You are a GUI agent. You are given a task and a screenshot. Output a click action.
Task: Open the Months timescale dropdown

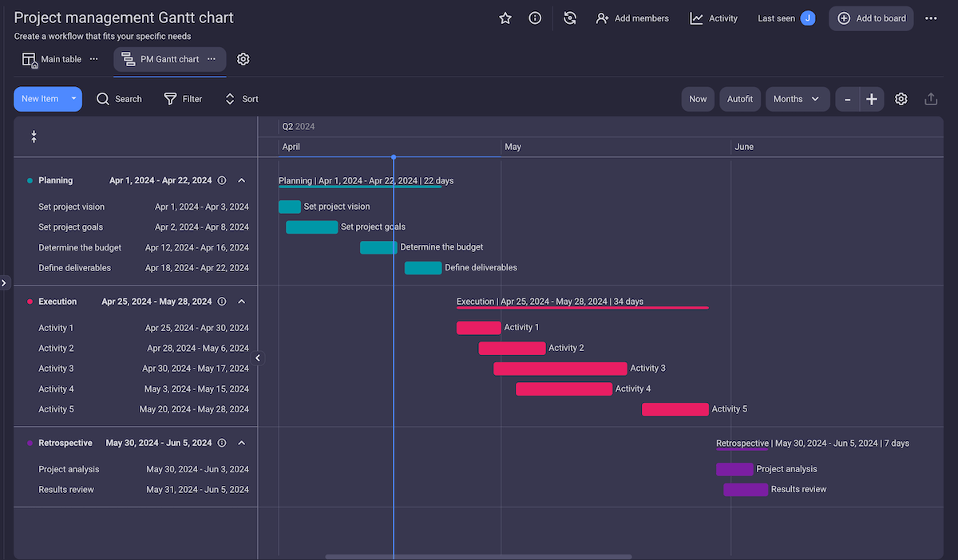(x=796, y=99)
